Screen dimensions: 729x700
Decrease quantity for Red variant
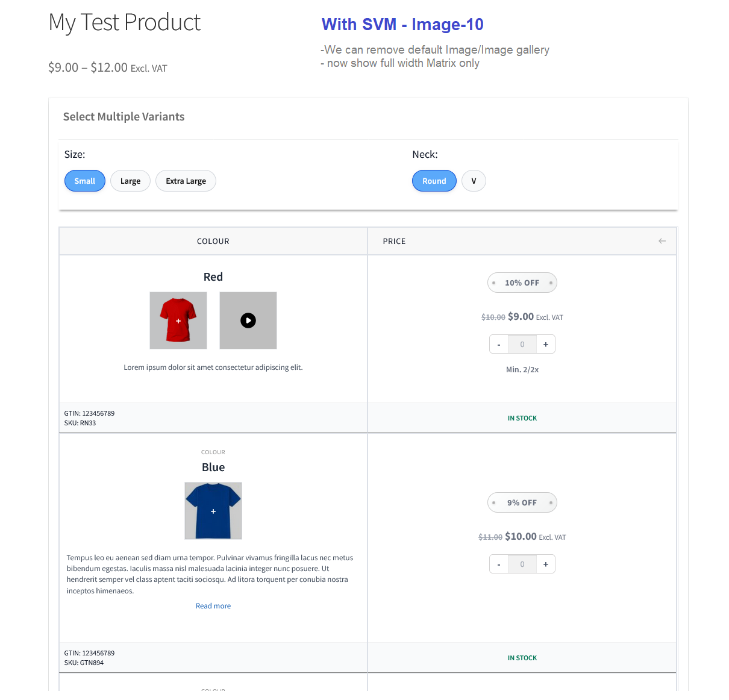[499, 345]
